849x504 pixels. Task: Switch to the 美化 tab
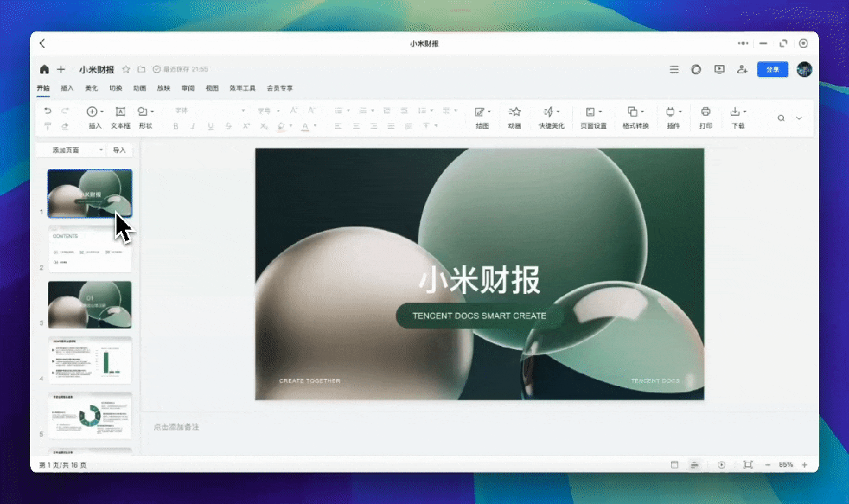91,88
